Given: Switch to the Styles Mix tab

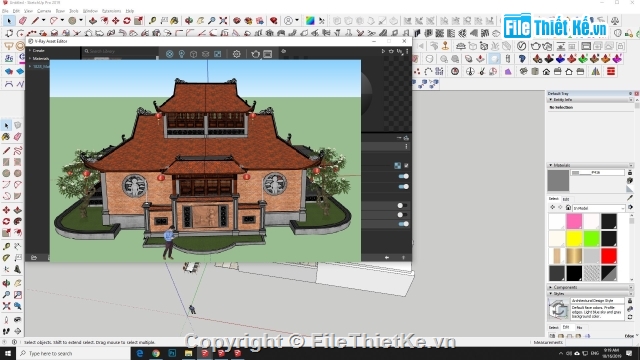Looking at the screenshot, I should pyautogui.click(x=580, y=327).
